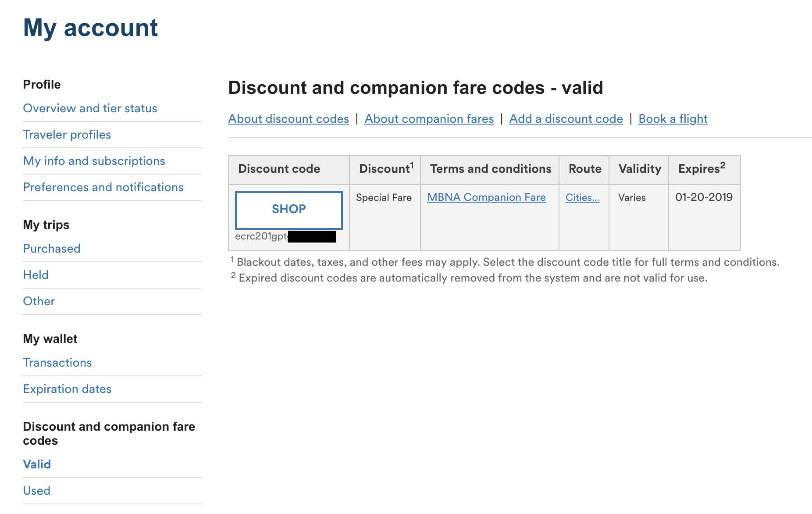Show Used discount codes
The image size is (812, 514).
36,491
